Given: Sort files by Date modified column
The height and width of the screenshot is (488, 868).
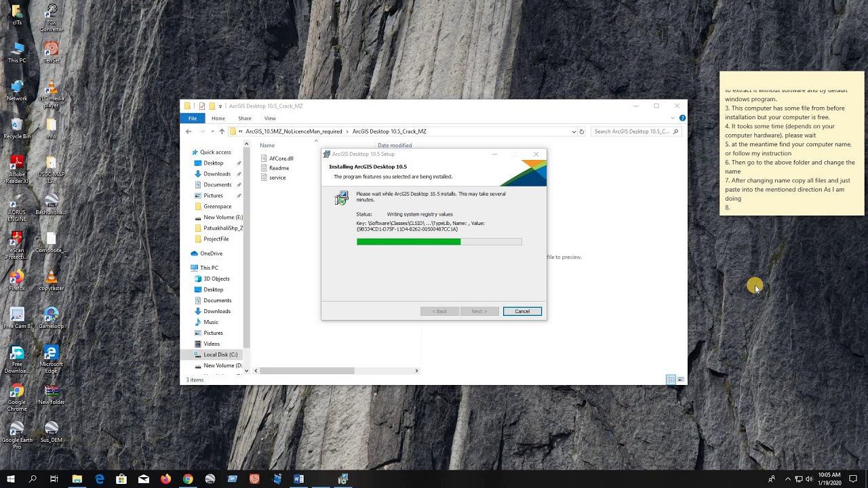Looking at the screenshot, I should (395, 145).
